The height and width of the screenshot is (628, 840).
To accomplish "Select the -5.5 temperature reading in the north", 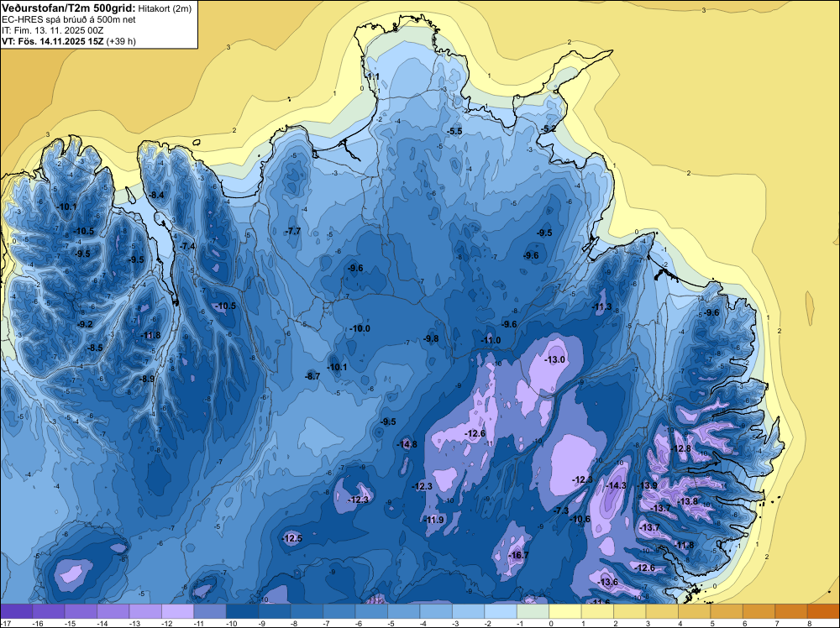I will 454,131.
